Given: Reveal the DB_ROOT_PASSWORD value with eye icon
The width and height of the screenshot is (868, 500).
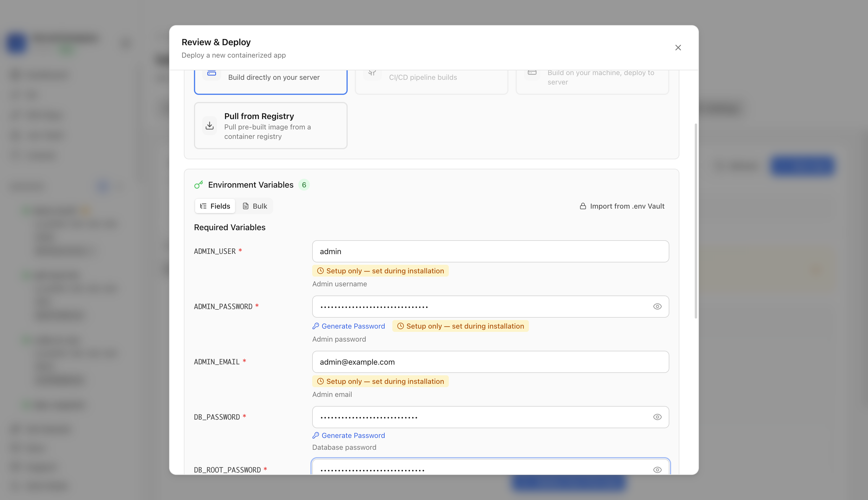Looking at the screenshot, I should pos(657,470).
